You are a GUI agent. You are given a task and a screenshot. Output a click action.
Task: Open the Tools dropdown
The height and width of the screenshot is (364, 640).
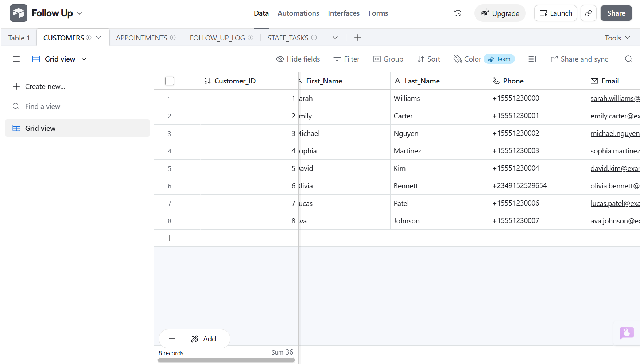618,38
